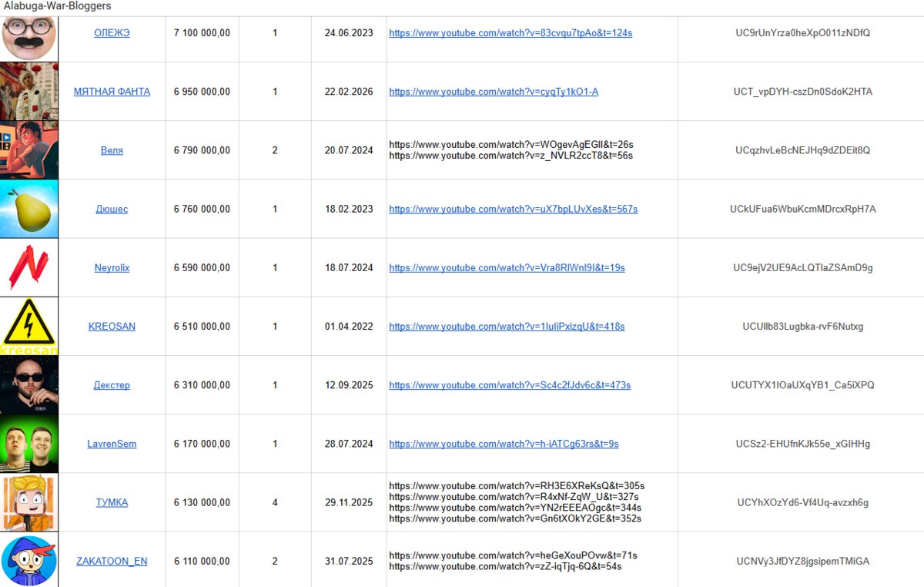Click the LavrenSem green duo avatar
Screen dimensions: 924x587
[x=28, y=443]
